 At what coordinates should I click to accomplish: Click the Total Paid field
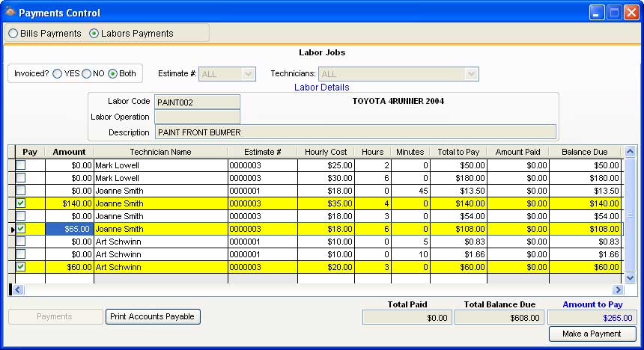click(x=407, y=318)
